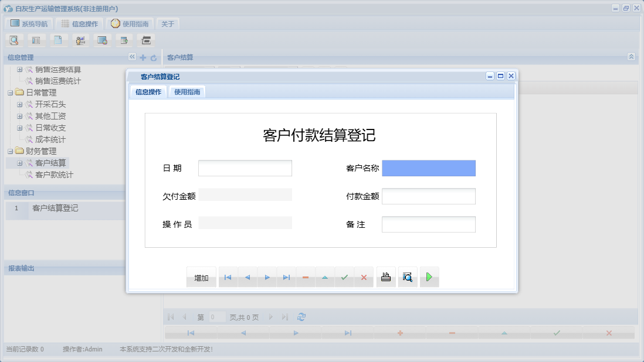Expand the 开采石头 tree node

(x=20, y=104)
